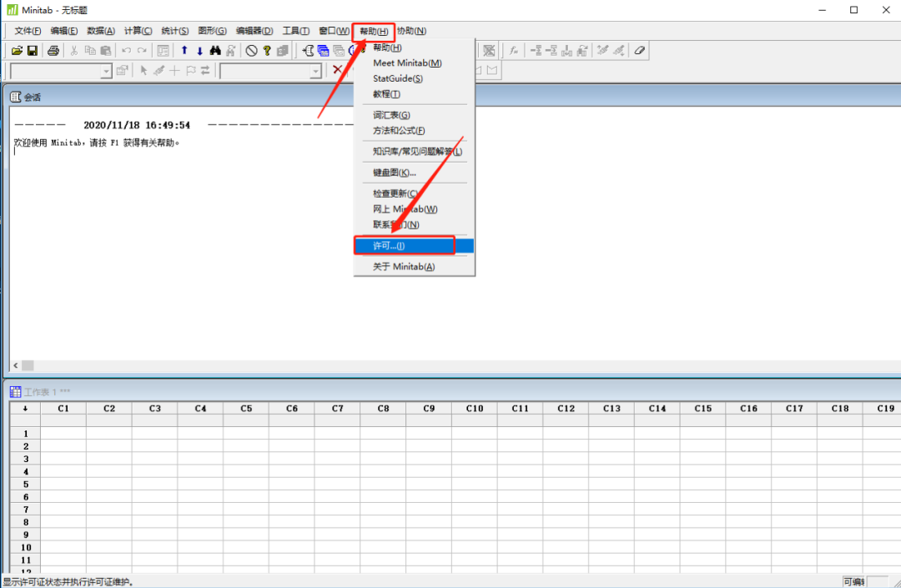Click the blue Show Worksheets Folder icon

(x=323, y=51)
